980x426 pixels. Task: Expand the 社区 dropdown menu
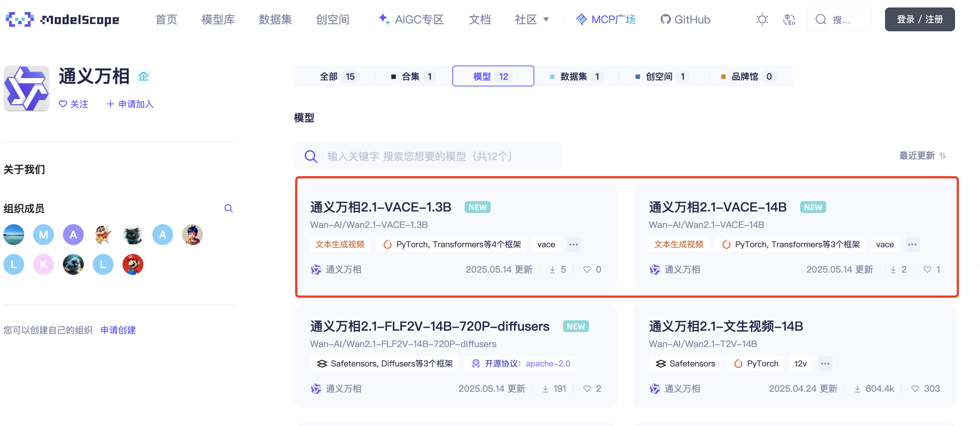pos(531,19)
